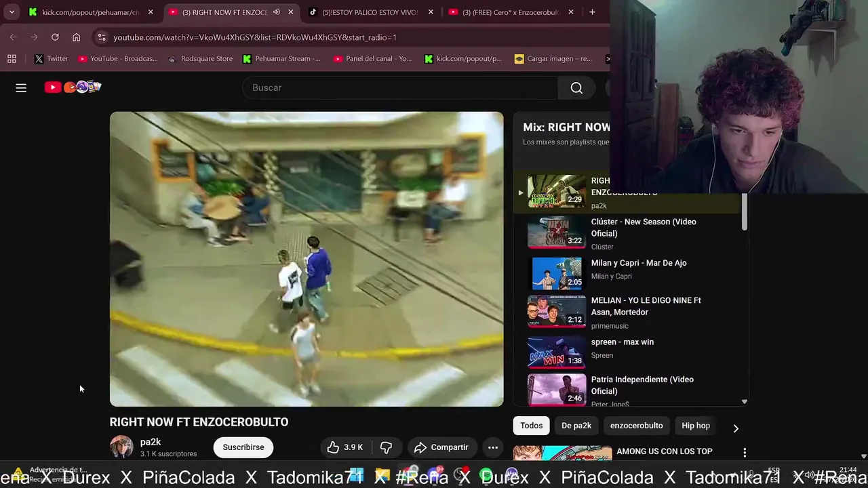Image resolution: width=868 pixels, height=488 pixels.
Task: Focus the Buscar search field
Action: tap(400, 87)
